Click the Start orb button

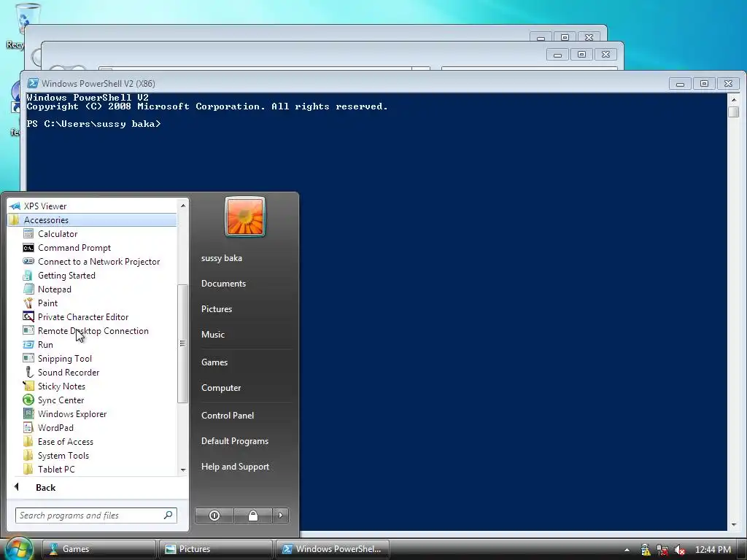(x=18, y=548)
